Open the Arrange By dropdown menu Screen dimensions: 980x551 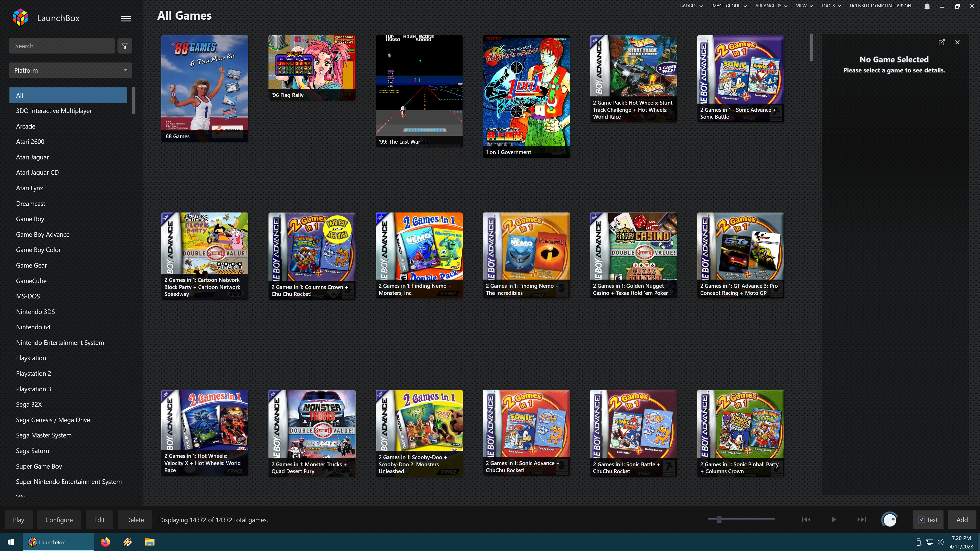(771, 6)
